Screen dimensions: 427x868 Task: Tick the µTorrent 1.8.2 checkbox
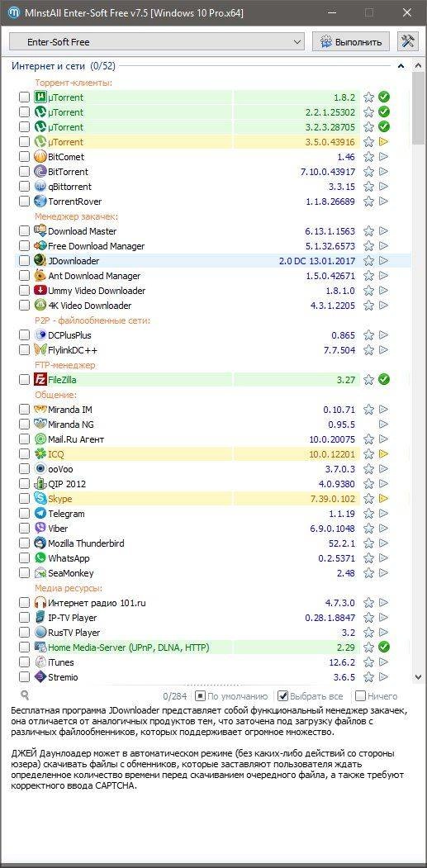pyautogui.click(x=25, y=97)
